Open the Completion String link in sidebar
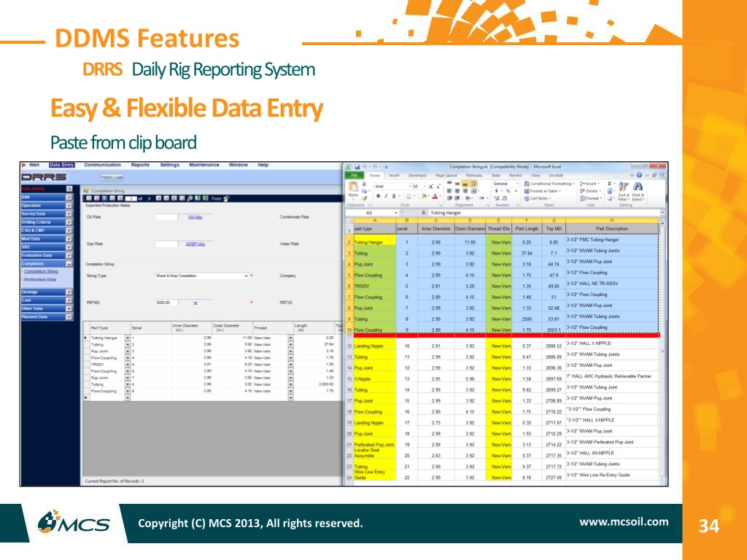Screen dimensions: 747x560 pos(41,271)
